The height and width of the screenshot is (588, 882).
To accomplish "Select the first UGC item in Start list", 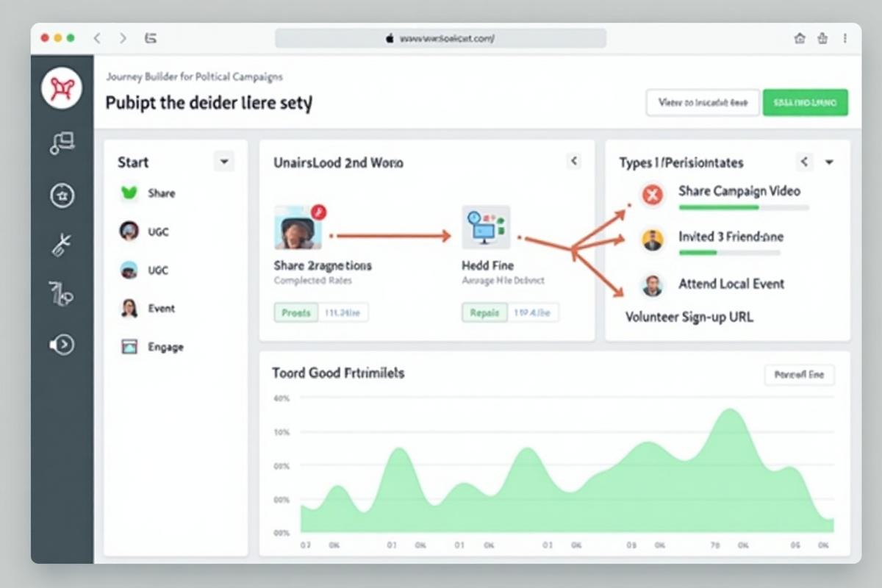I will coord(158,232).
